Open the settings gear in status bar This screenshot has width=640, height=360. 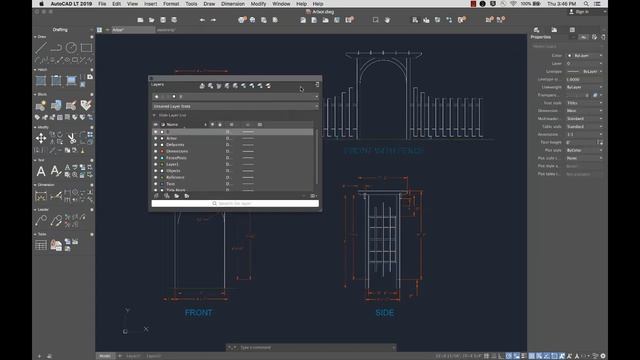pyautogui.click(x=603, y=356)
